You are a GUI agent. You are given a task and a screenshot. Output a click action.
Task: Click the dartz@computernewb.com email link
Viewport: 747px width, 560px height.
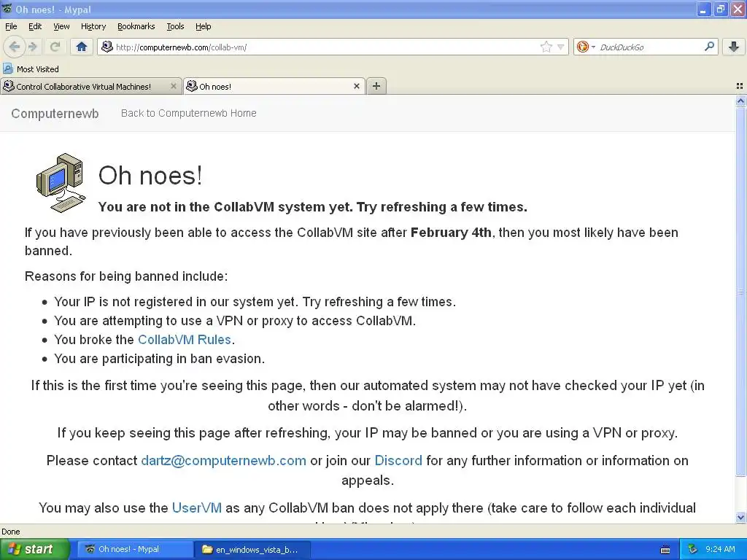tap(223, 461)
